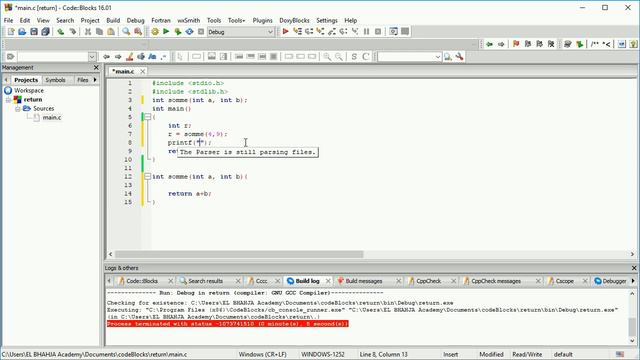This screenshot has width=640, height=360.
Task: Build the project with the gear icon
Action: click(155, 32)
